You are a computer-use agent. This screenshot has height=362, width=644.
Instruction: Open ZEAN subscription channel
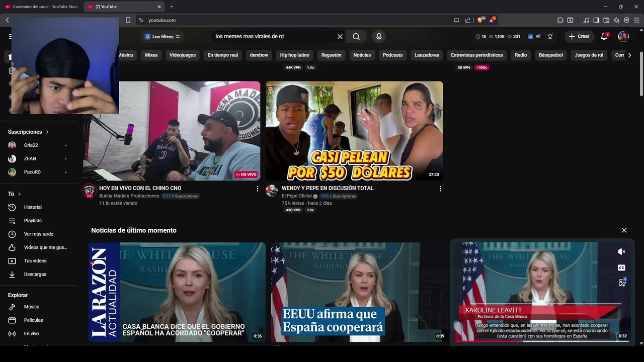pos(39,158)
